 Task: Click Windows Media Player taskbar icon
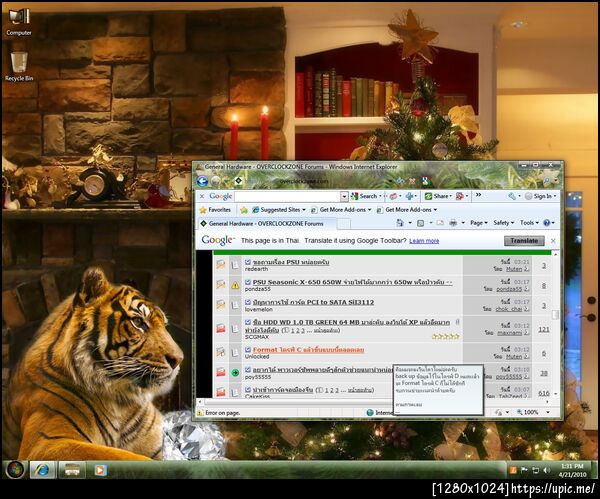pyautogui.click(x=100, y=470)
